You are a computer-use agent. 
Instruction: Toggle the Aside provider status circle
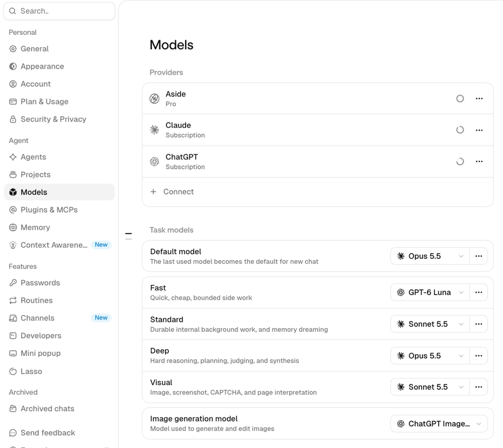[460, 98]
